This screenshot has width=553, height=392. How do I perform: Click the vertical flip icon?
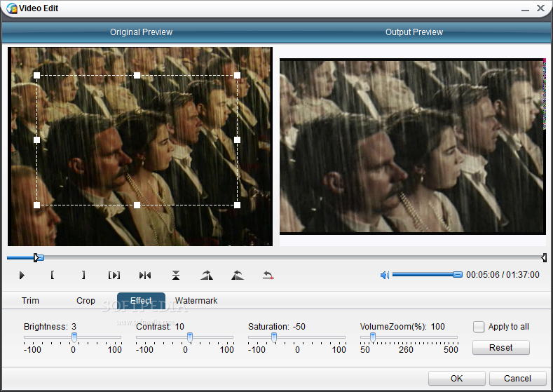coord(176,275)
